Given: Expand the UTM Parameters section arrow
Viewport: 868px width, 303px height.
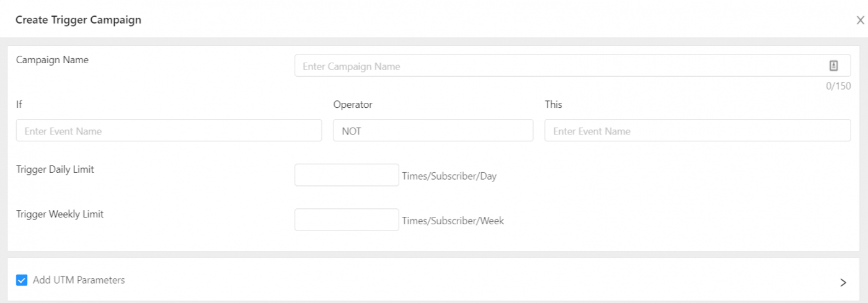Looking at the screenshot, I should (843, 283).
